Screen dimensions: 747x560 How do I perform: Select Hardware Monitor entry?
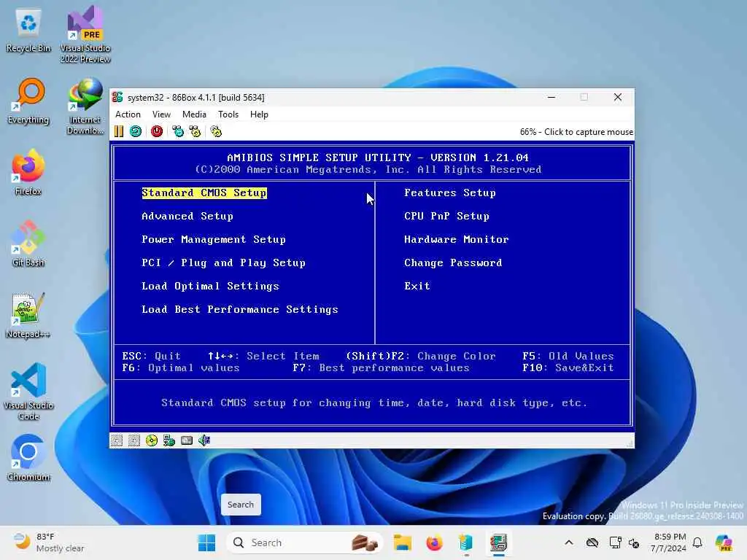click(x=457, y=239)
